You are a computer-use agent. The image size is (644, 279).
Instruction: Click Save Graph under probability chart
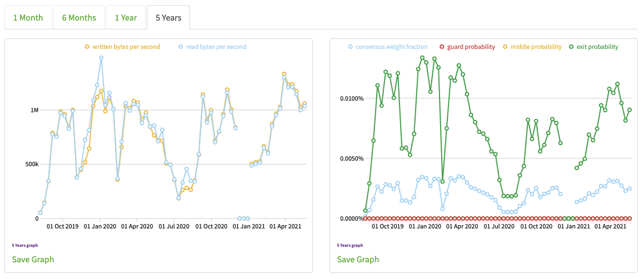(358, 260)
